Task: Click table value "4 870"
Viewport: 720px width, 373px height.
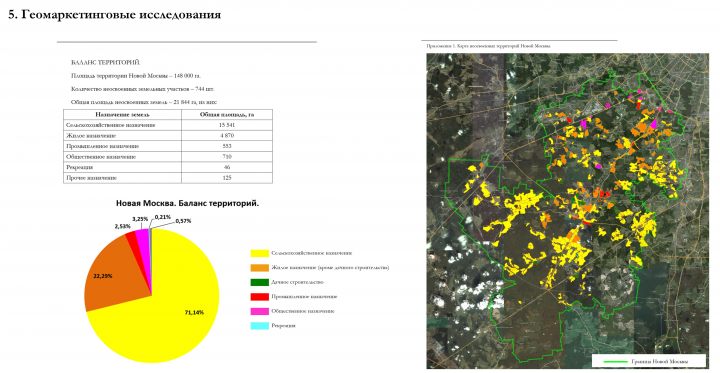Action: coord(227,136)
